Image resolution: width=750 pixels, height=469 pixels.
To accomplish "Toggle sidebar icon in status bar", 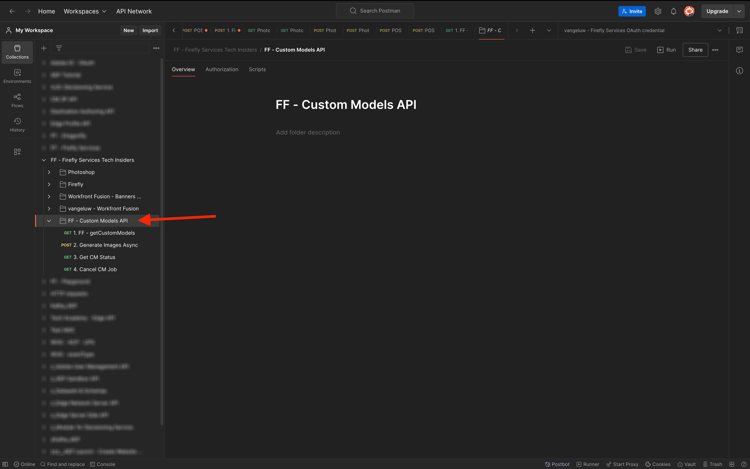I will (5, 464).
